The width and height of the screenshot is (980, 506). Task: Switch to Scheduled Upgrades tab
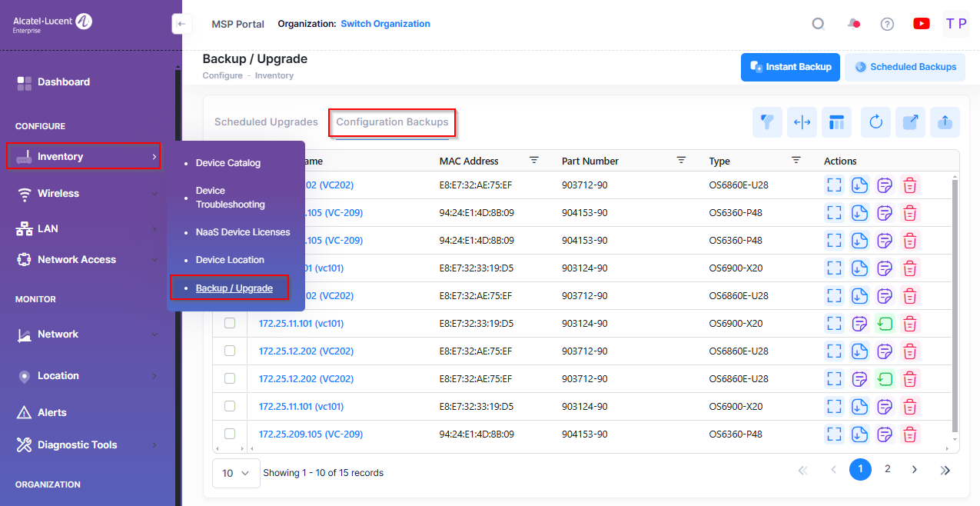click(266, 122)
